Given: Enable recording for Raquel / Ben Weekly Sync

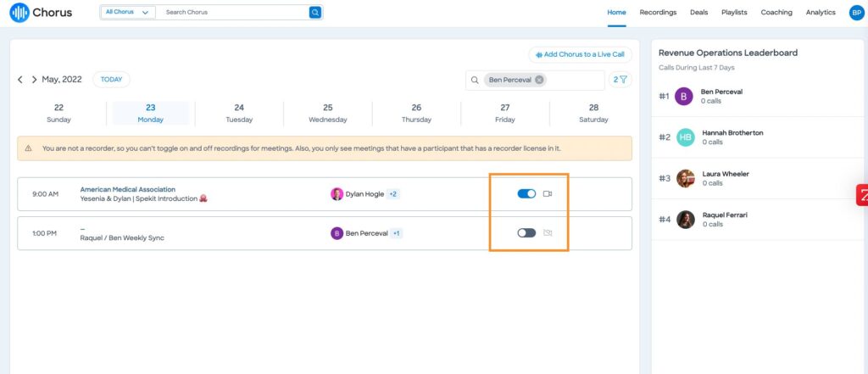Looking at the screenshot, I should click(526, 232).
